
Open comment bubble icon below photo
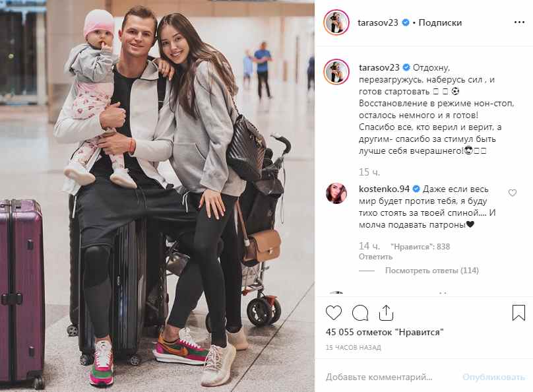[x=360, y=313]
